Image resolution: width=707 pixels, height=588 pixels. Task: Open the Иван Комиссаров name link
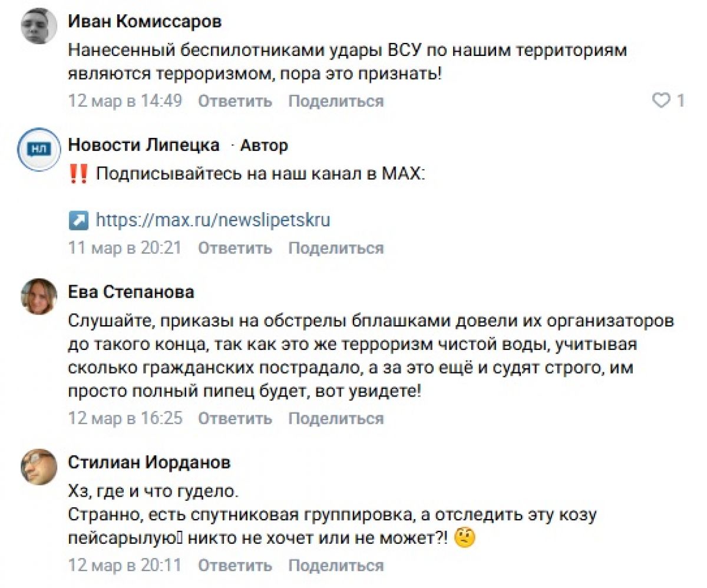[x=145, y=22]
